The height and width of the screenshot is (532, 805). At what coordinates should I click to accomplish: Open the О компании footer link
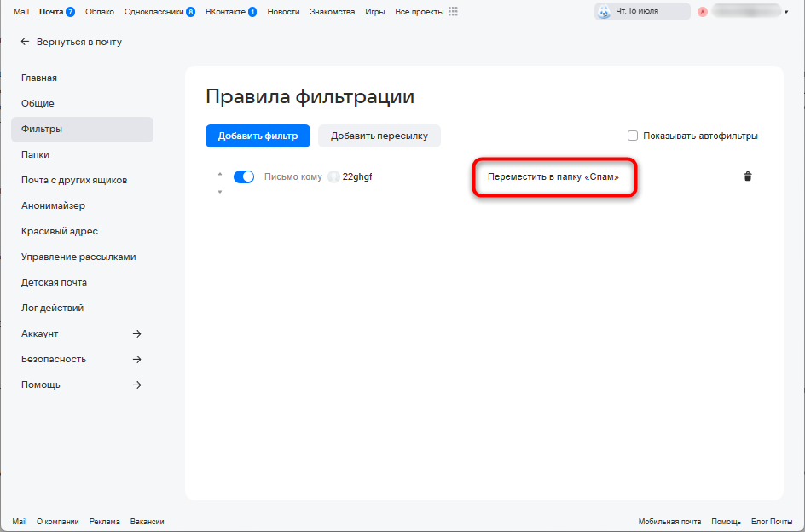coord(57,521)
